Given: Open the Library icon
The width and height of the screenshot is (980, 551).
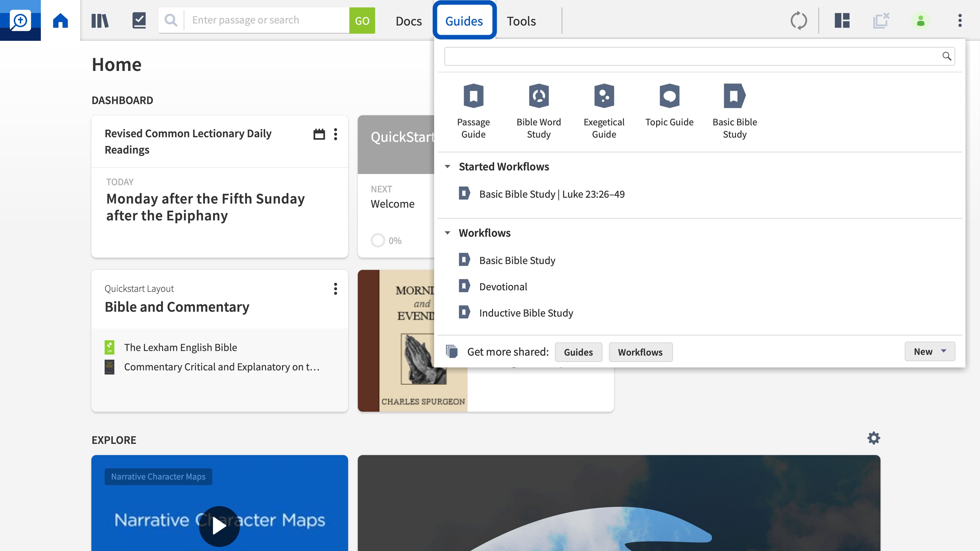Looking at the screenshot, I should click(x=100, y=20).
